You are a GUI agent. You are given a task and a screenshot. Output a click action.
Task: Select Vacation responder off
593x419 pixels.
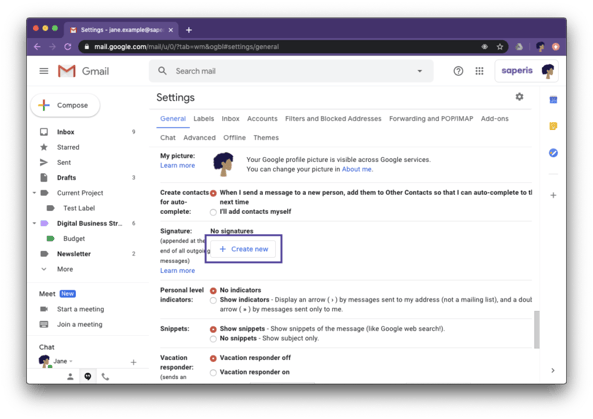tap(213, 358)
